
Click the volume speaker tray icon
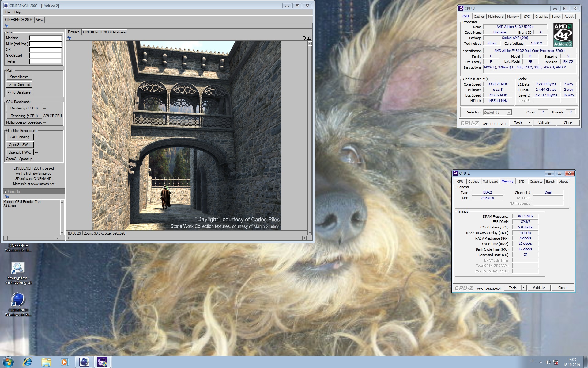548,362
